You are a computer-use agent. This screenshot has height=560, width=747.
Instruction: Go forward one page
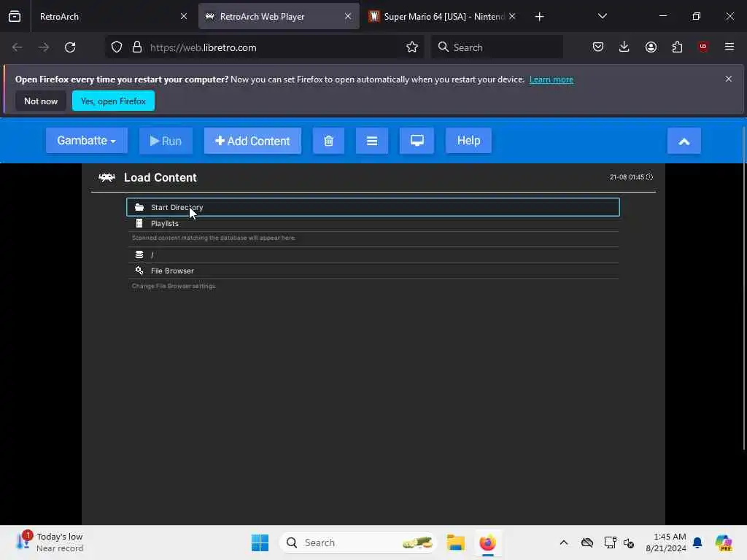pyautogui.click(x=43, y=47)
